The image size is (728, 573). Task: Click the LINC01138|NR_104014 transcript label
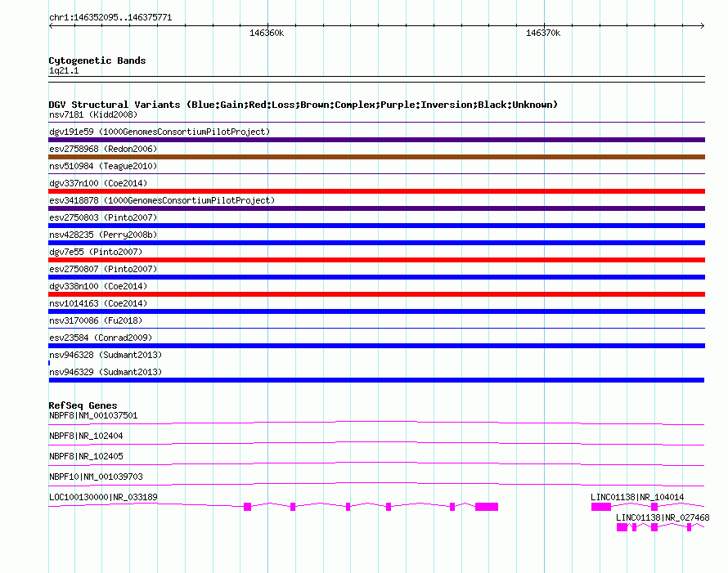637,497
